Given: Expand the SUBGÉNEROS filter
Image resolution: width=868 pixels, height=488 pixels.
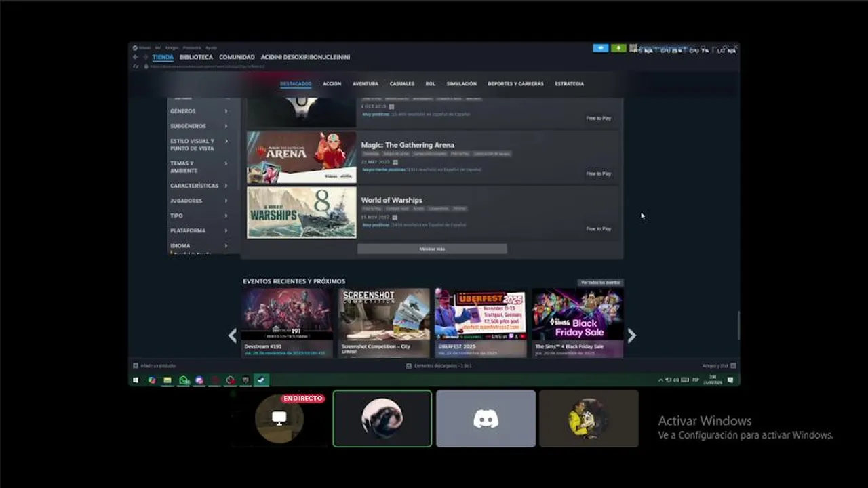Looking at the screenshot, I should coord(199,126).
